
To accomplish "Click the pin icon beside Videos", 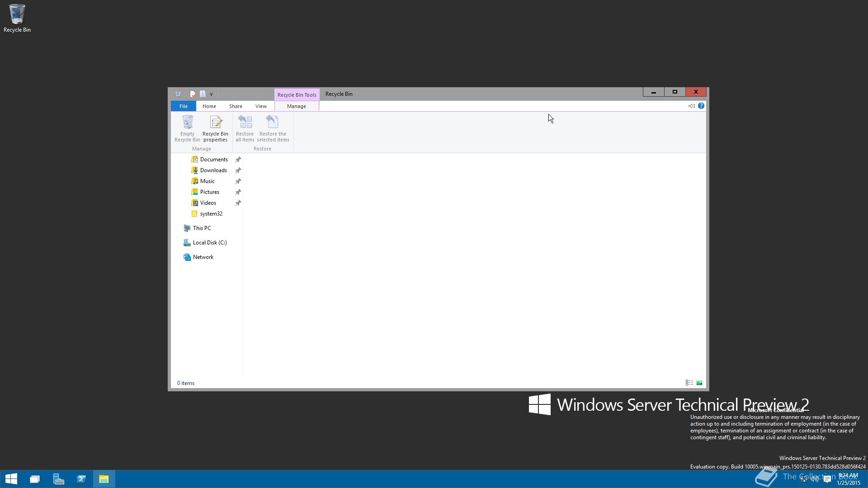I will coord(238,203).
